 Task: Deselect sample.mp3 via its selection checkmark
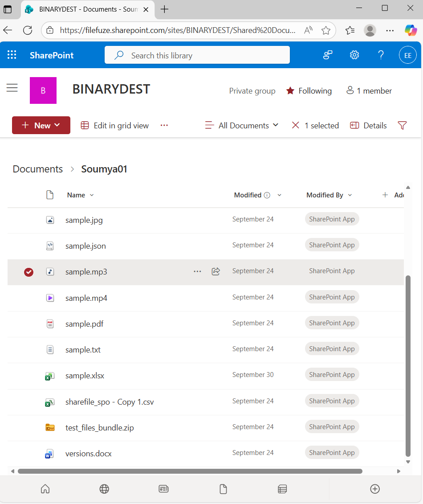click(x=28, y=272)
